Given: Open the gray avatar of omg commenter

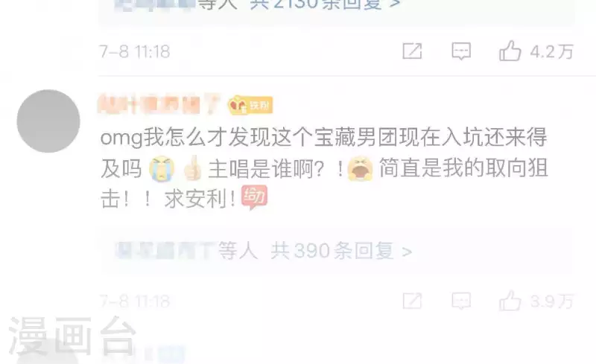Looking at the screenshot, I should [48, 121].
